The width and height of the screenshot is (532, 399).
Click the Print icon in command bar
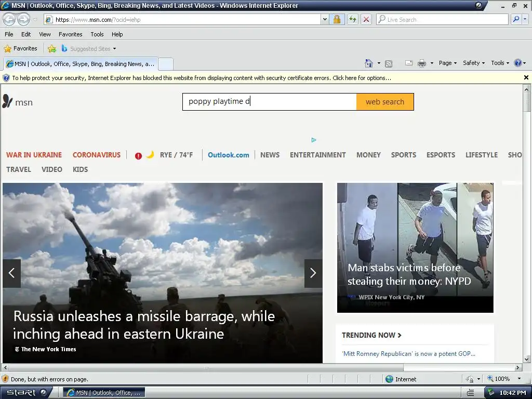point(422,63)
